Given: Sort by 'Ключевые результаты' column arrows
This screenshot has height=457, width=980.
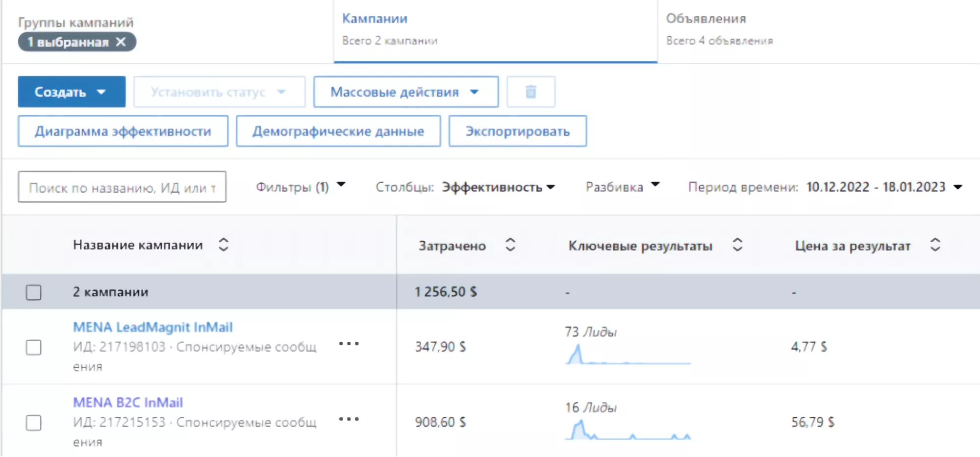Looking at the screenshot, I should tap(737, 245).
